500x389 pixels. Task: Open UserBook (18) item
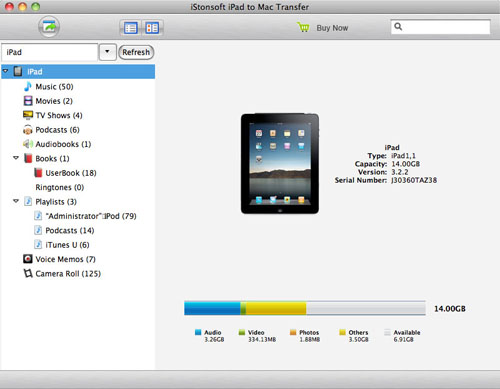point(71,173)
